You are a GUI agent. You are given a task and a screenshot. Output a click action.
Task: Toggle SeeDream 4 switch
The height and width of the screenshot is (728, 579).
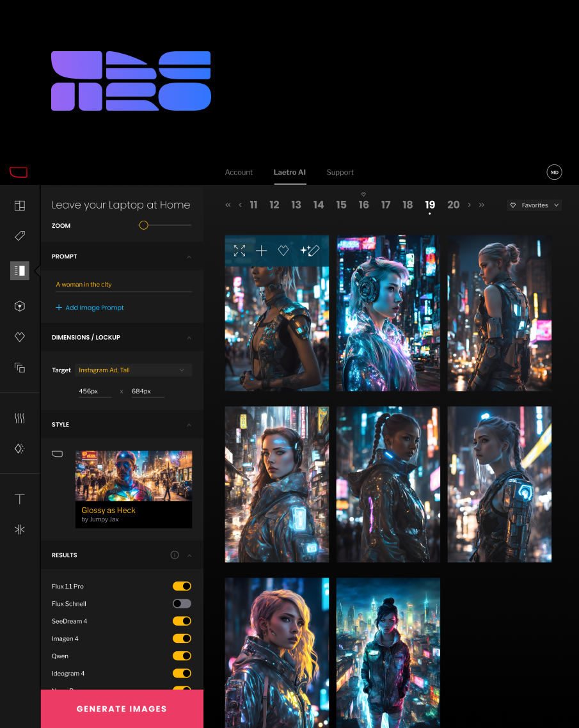tap(182, 621)
